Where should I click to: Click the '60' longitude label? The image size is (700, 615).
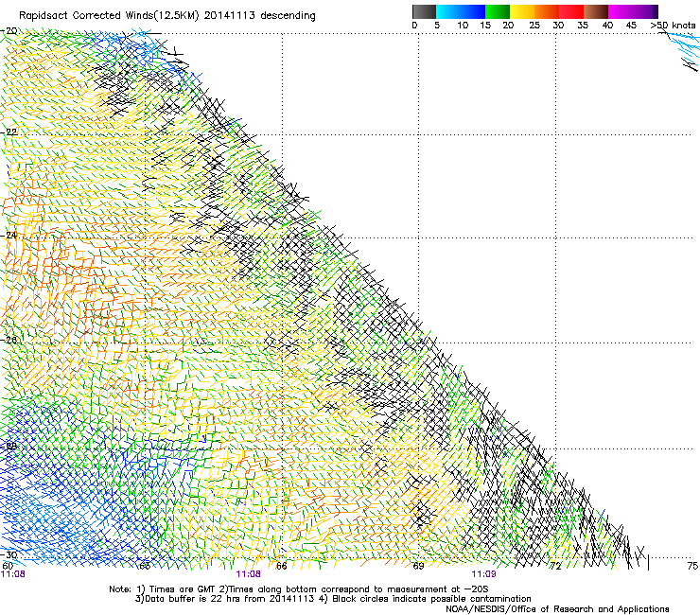(8, 566)
